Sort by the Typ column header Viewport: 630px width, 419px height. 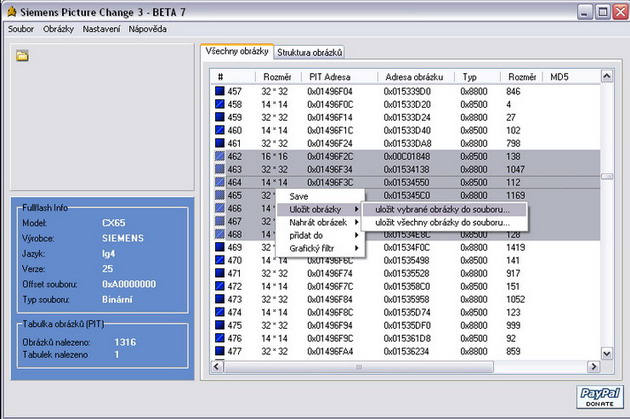pos(477,77)
